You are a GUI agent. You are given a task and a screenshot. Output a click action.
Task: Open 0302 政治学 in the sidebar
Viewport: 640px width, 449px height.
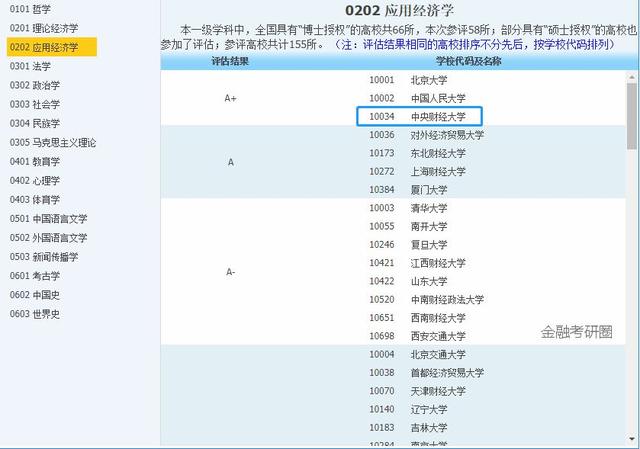[35, 85]
